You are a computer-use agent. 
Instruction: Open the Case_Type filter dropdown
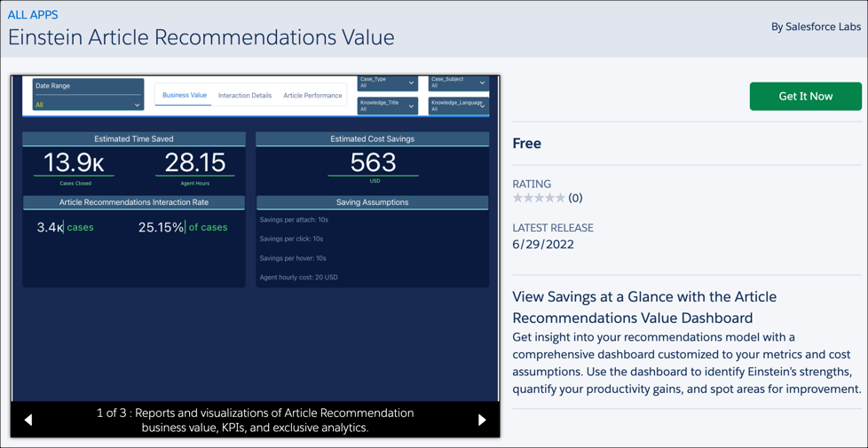388,83
